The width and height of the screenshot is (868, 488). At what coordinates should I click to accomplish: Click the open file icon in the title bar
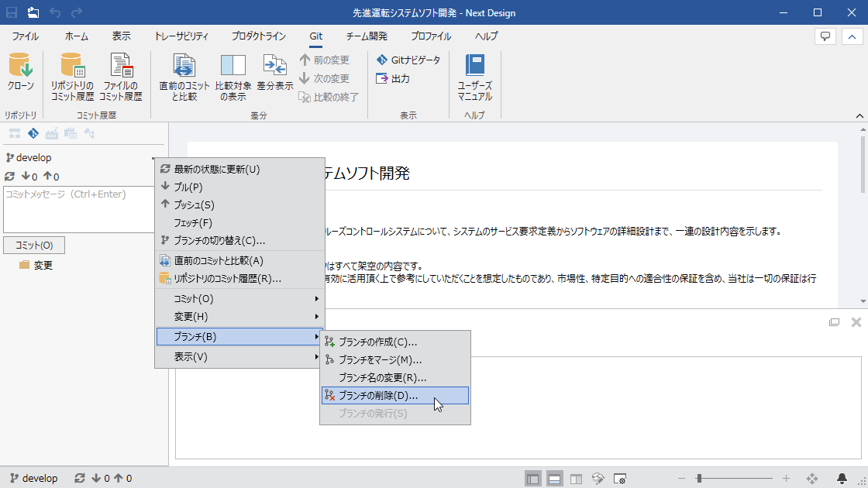click(x=33, y=12)
